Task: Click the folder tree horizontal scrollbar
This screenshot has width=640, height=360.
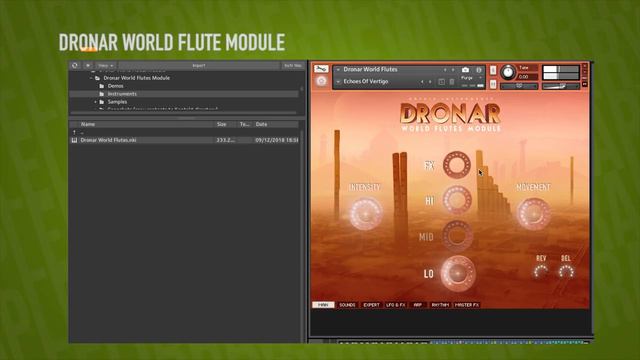Action: (x=184, y=113)
